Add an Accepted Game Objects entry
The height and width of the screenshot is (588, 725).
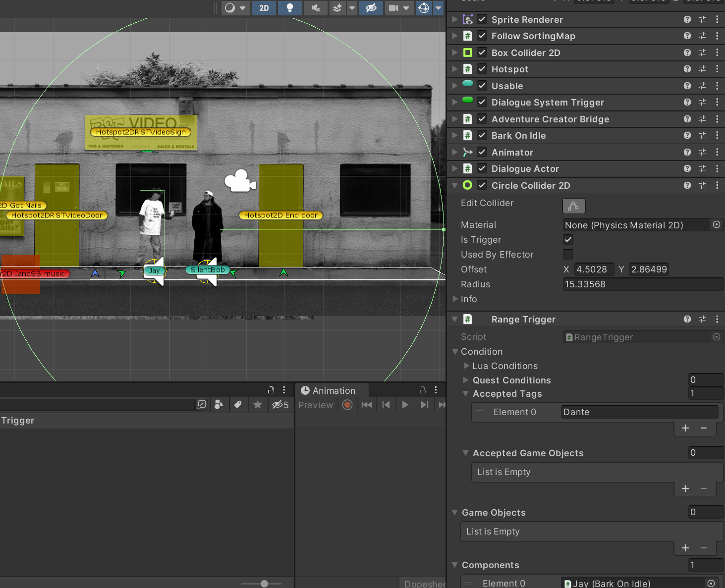point(685,488)
